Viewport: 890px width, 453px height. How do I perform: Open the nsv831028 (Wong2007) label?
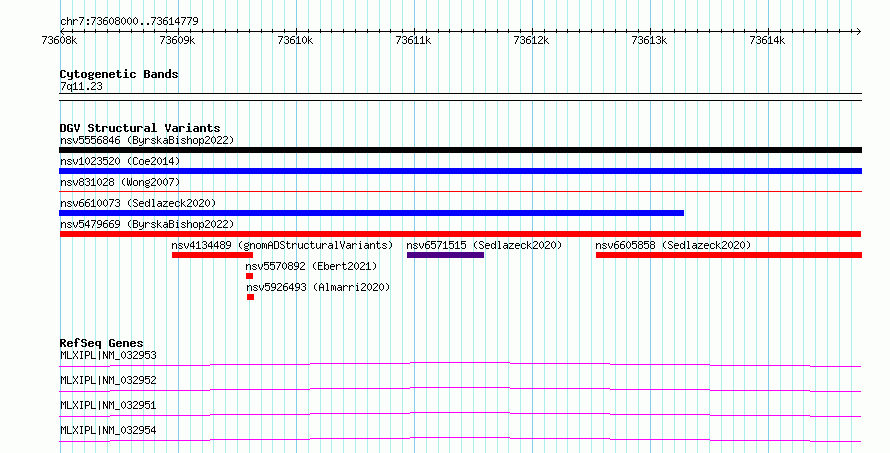(120, 182)
